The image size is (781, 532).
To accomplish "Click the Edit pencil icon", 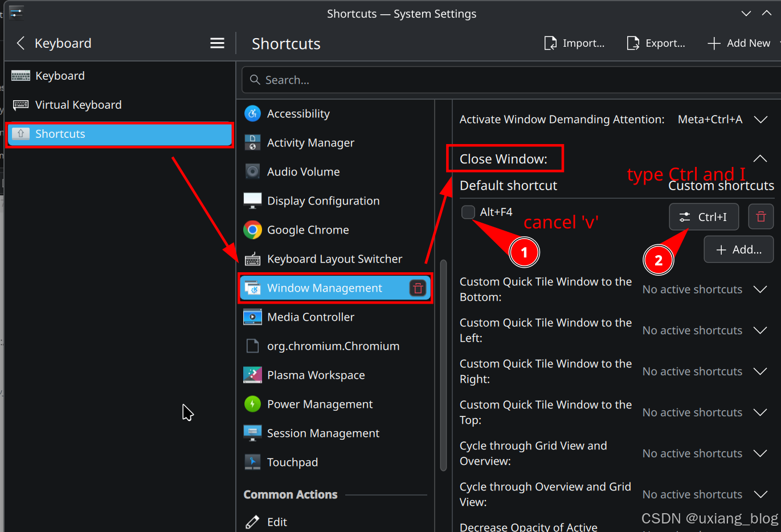I will click(x=252, y=522).
